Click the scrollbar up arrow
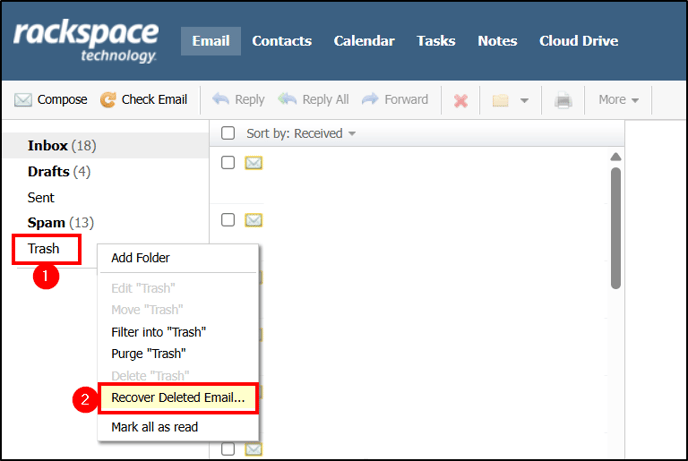This screenshot has height=461, width=688. click(x=616, y=157)
